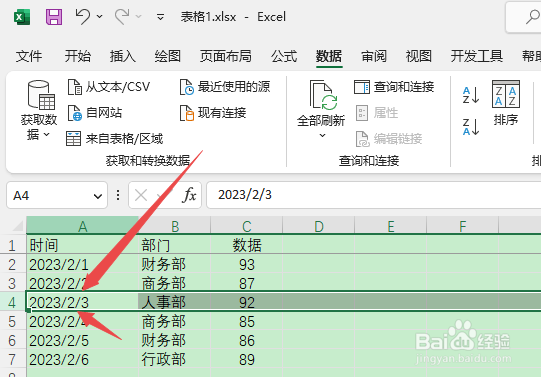This screenshot has height=377, width=541.
Task: Open the 获取数据 database dropdown
Action: pyautogui.click(x=39, y=110)
